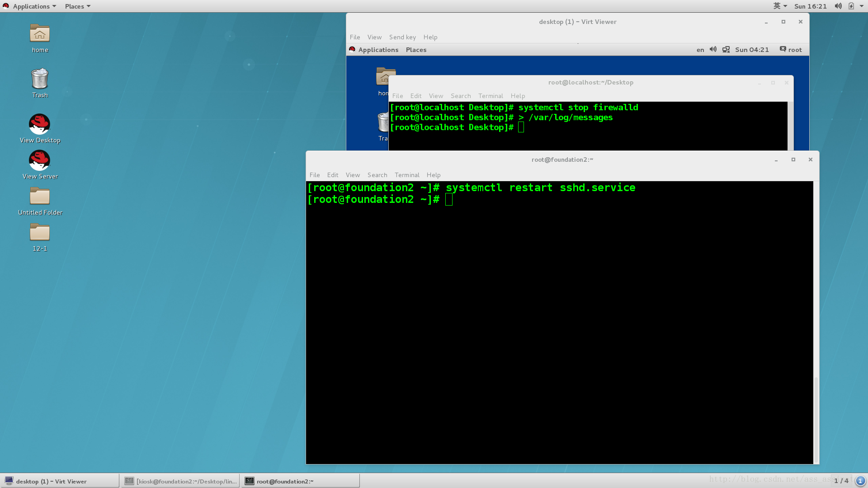Open Search menu in foundation2 terminal

click(377, 175)
